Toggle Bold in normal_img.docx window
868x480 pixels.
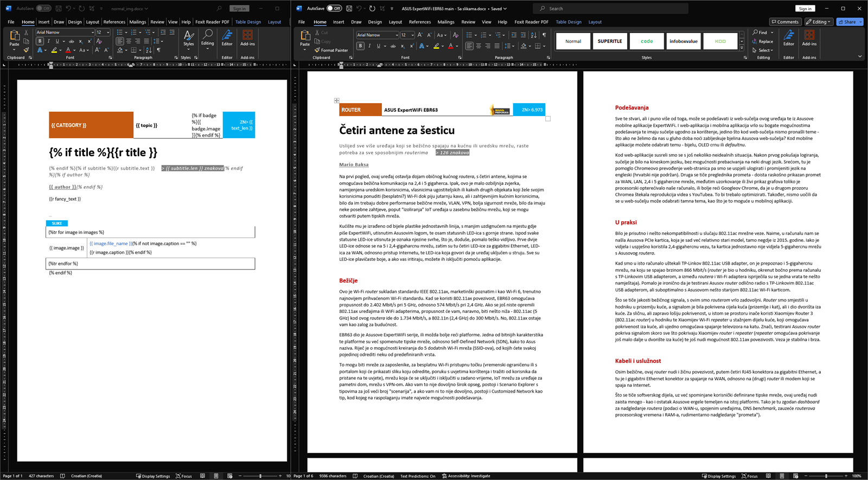tap(40, 41)
